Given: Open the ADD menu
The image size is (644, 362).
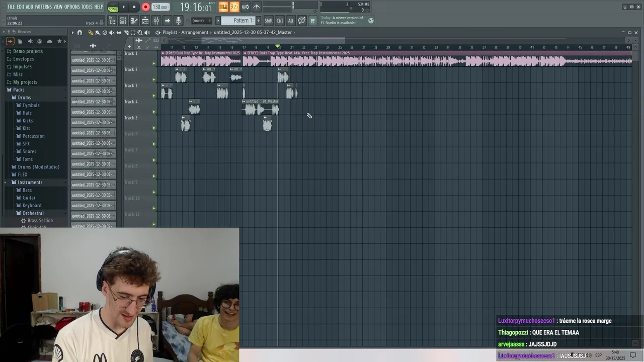Looking at the screenshot, I should tap(30, 7).
